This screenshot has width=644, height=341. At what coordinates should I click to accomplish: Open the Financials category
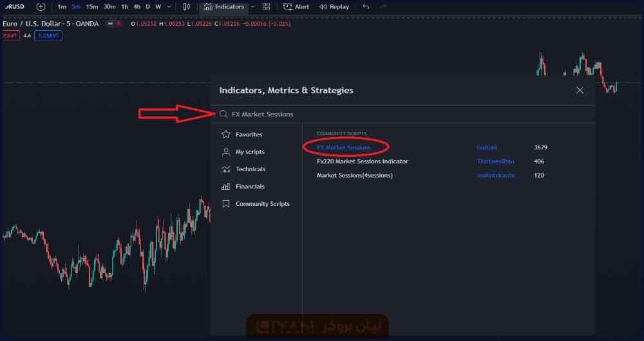250,187
